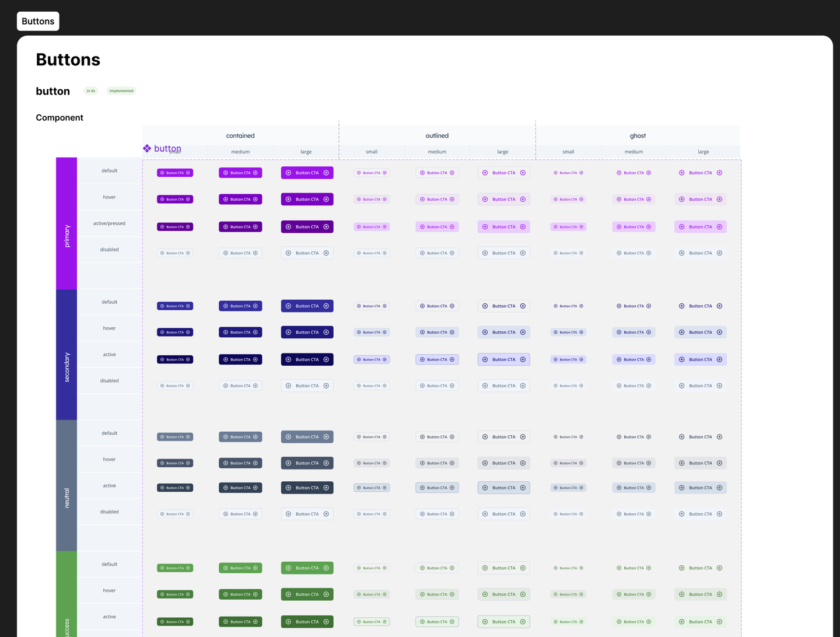Click the Buttons page label in the dark top bar
The height and width of the screenshot is (637, 840).
[x=38, y=21]
